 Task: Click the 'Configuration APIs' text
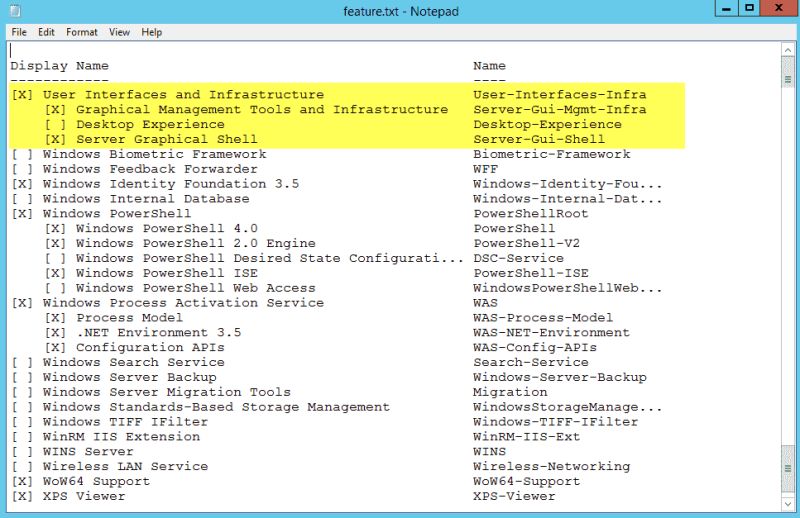(150, 347)
